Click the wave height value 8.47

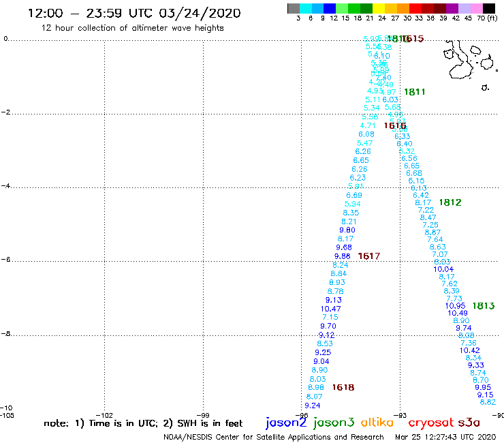(x=428, y=217)
